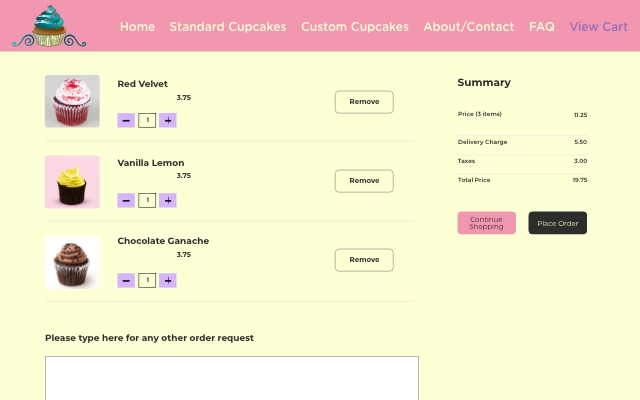Open the Standard Cupcakes page

coord(228,27)
